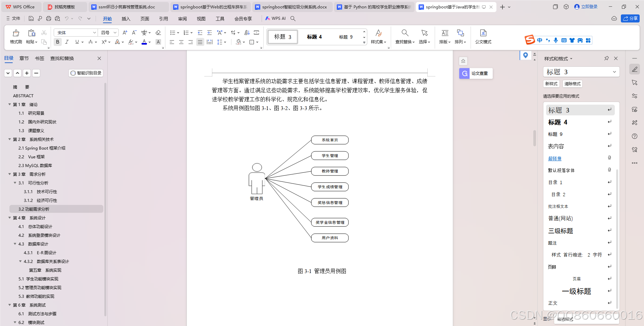Open the References (引用) ribbon tab

point(163,19)
